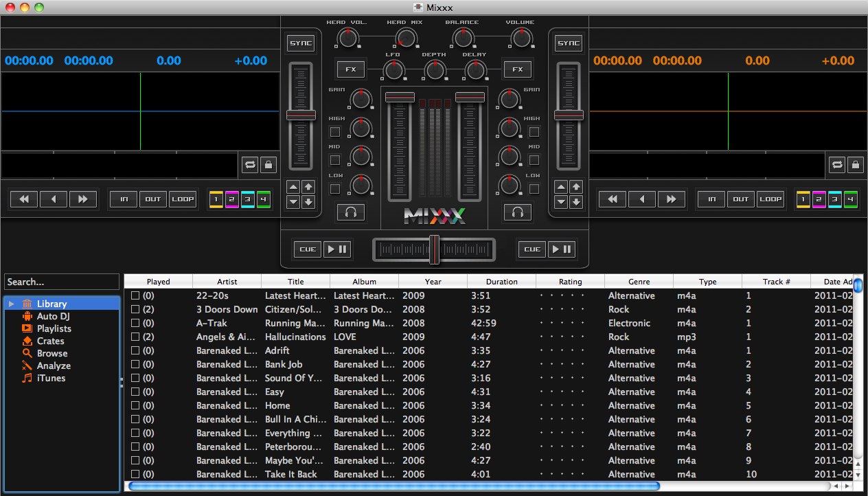This screenshot has height=496, width=868.
Task: Click right deck large pitch up arrow
Action: tap(576, 187)
